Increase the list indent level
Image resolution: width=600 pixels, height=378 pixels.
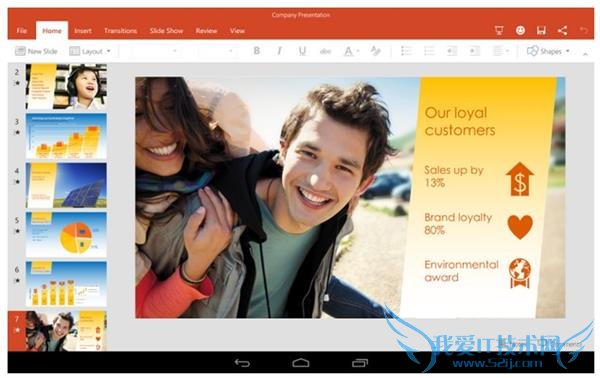click(x=474, y=51)
